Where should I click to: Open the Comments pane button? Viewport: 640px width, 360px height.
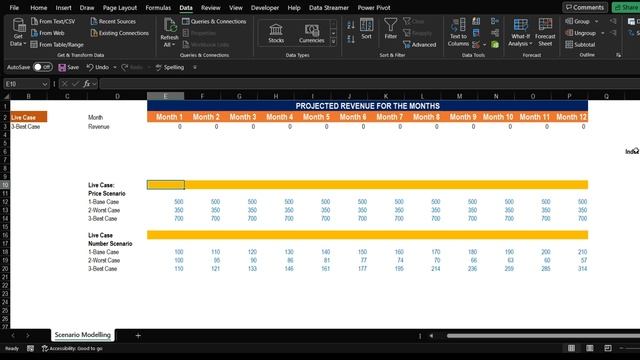pos(585,7)
